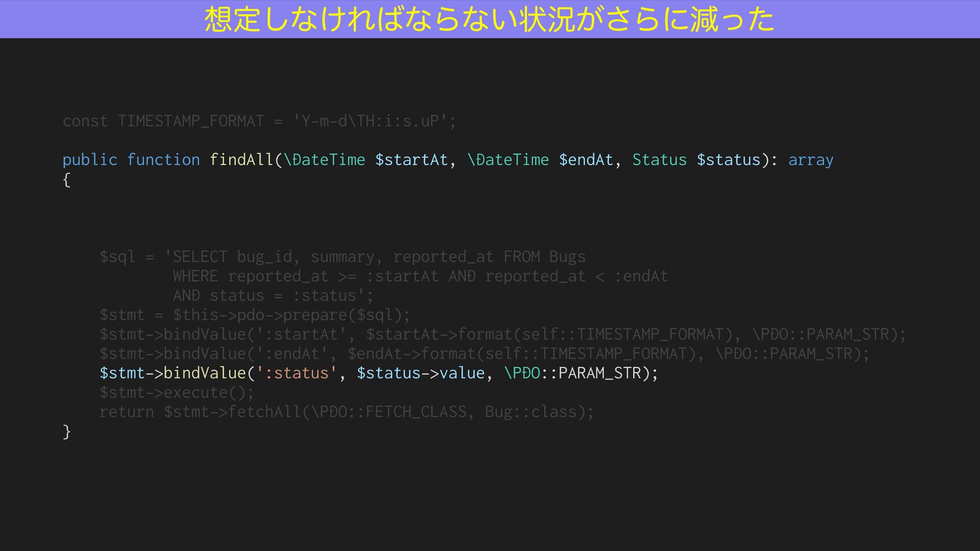The image size is (980, 551).
Task: Click the opening curly brace
Action: 66,180
